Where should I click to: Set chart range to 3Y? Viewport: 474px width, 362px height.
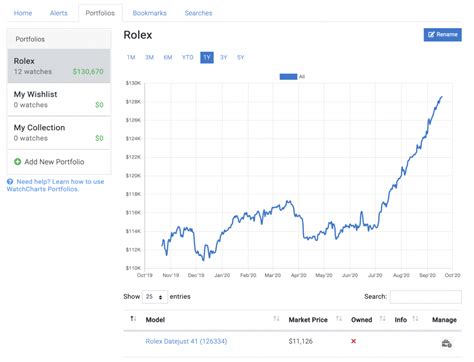pyautogui.click(x=224, y=57)
